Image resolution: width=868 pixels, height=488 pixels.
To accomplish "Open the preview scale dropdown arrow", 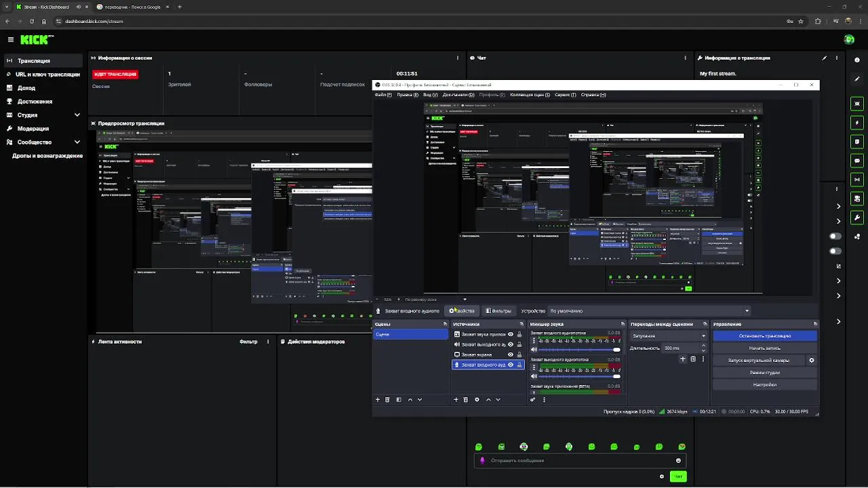I will pyautogui.click(x=465, y=300).
